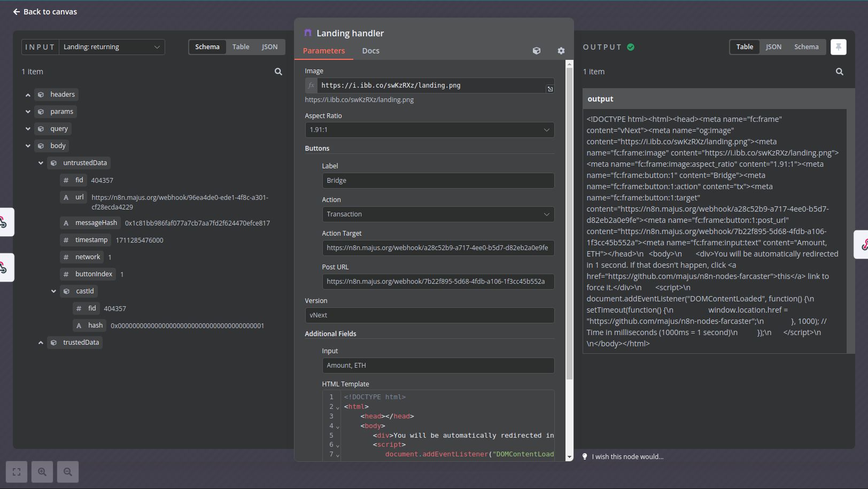Edit the button Label field 'Bridge'
This screenshot has width=868, height=489.
coord(438,181)
